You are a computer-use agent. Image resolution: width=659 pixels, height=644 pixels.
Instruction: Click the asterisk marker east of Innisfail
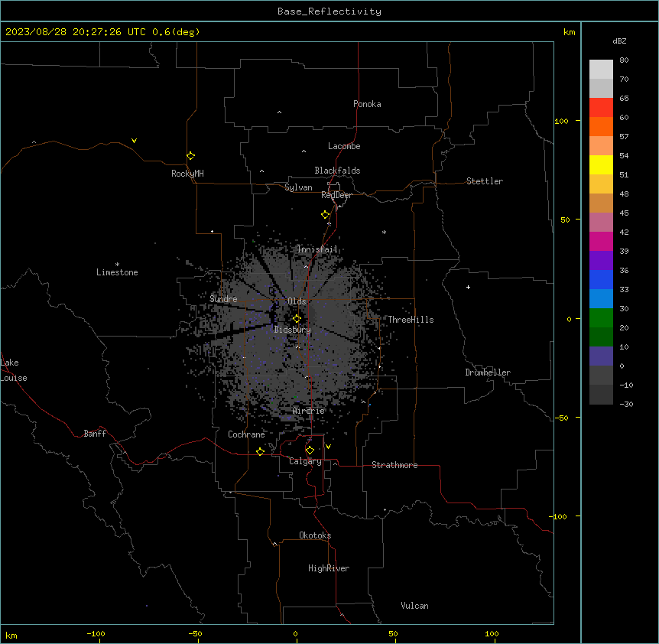click(x=384, y=232)
